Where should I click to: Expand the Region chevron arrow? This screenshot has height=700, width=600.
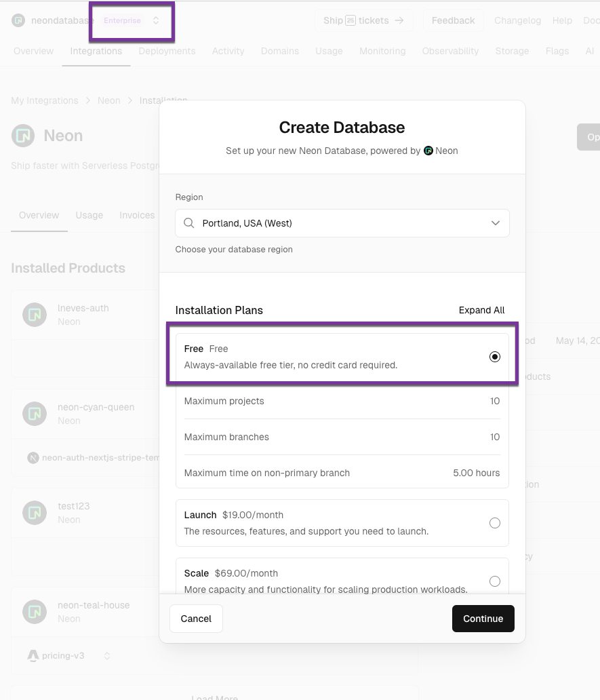pos(495,223)
